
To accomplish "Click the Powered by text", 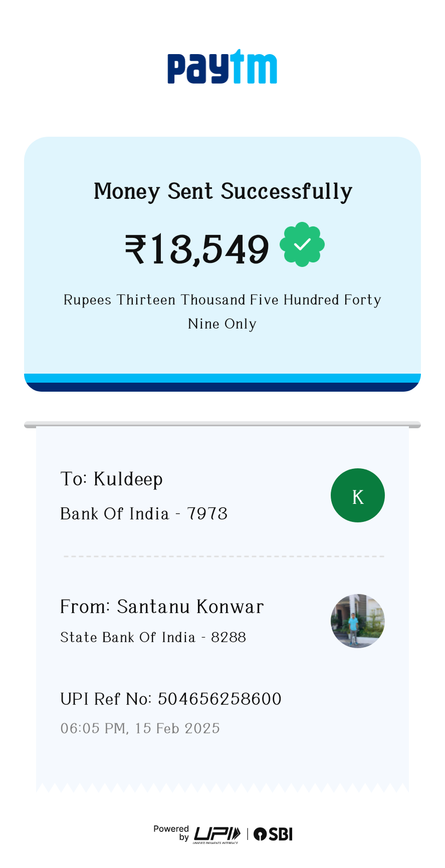I will (171, 832).
